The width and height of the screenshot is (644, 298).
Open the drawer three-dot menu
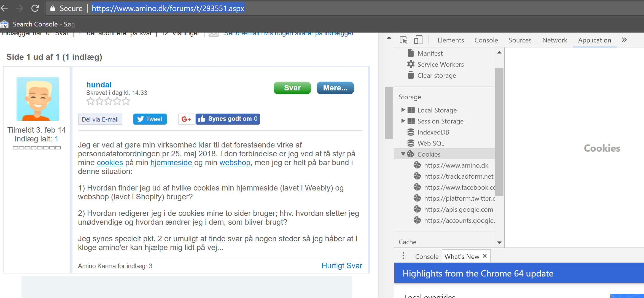pyautogui.click(x=403, y=256)
